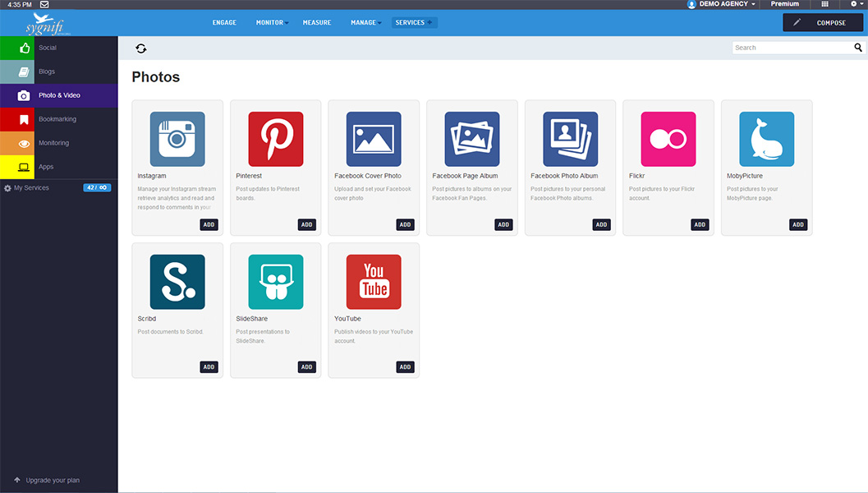Click the Flickr pink dots icon
Screen dimensions: 868x493
668,139
